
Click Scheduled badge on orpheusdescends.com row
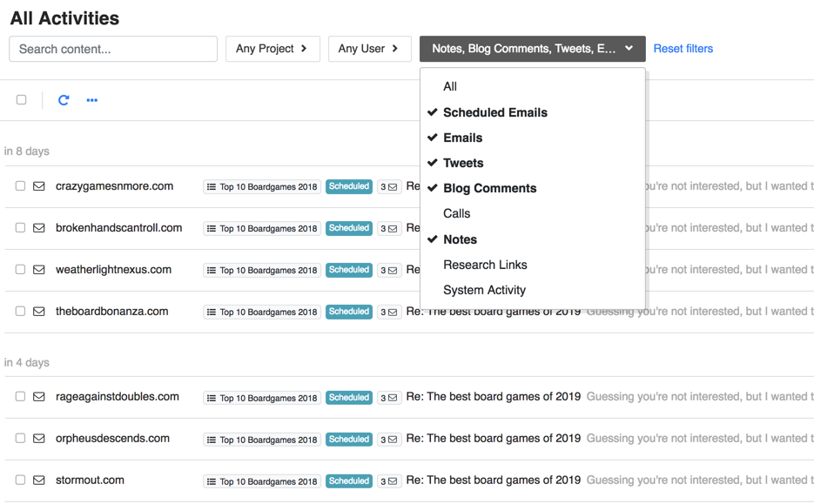pyautogui.click(x=349, y=440)
